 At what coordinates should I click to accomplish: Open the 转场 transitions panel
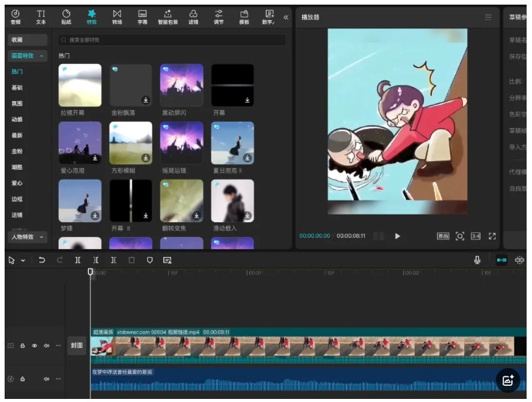(x=116, y=16)
